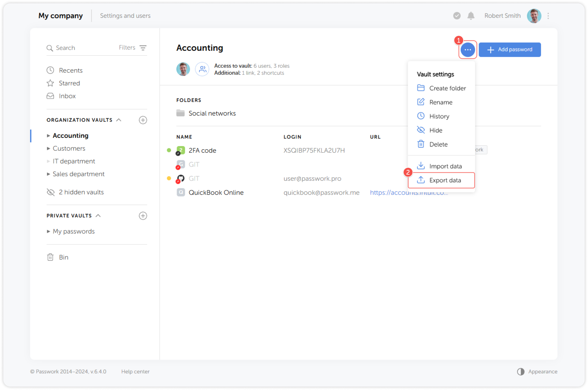Select Export data from vault menu

(445, 180)
